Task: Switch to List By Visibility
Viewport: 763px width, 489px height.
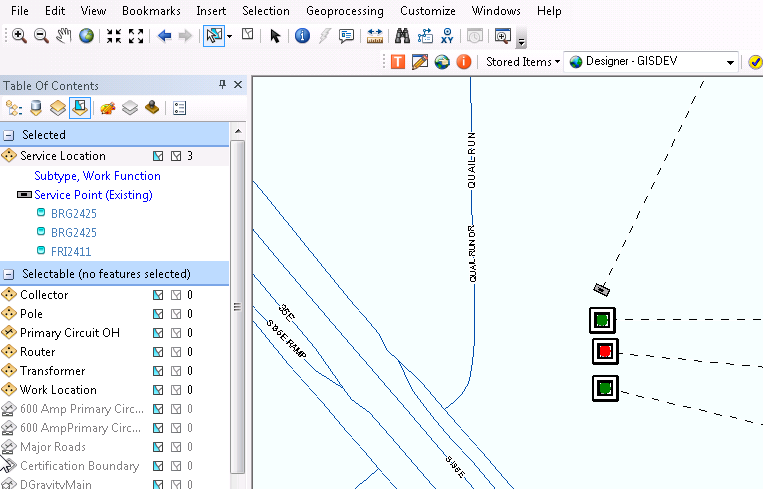Action: tap(58, 108)
